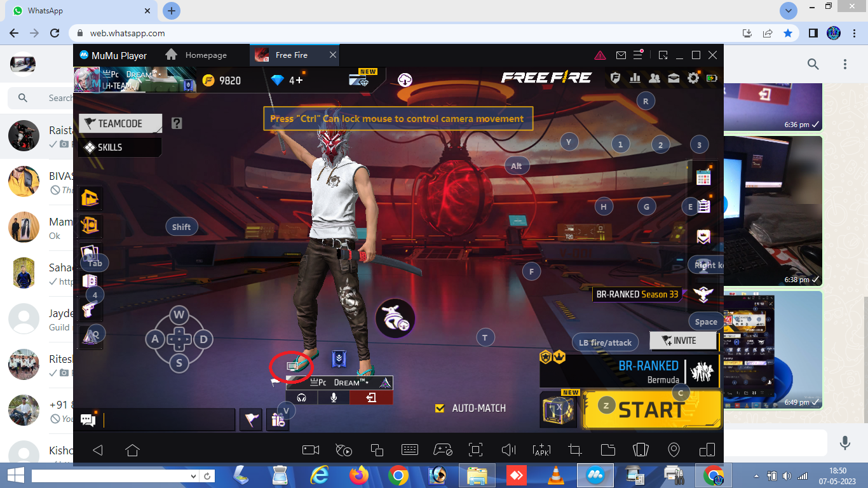Image resolution: width=868 pixels, height=488 pixels.
Task: Toggle the AUTO-MATCH checkbox
Action: click(x=439, y=408)
